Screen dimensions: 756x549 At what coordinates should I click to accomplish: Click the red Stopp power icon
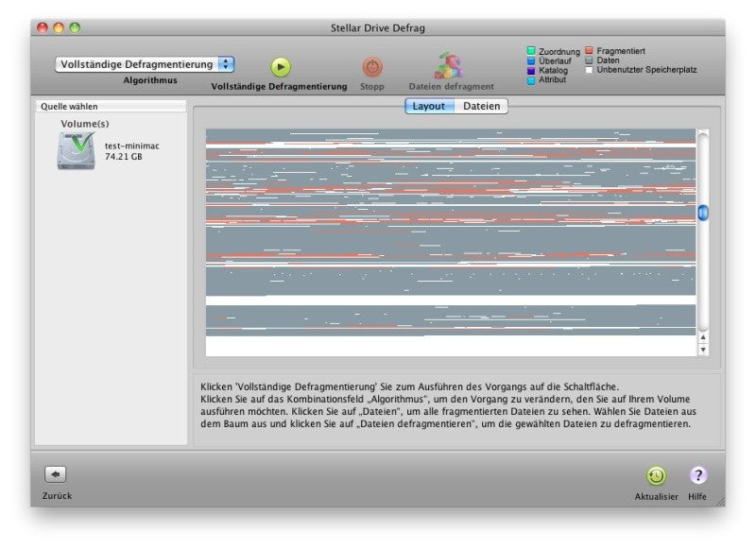tap(372, 67)
